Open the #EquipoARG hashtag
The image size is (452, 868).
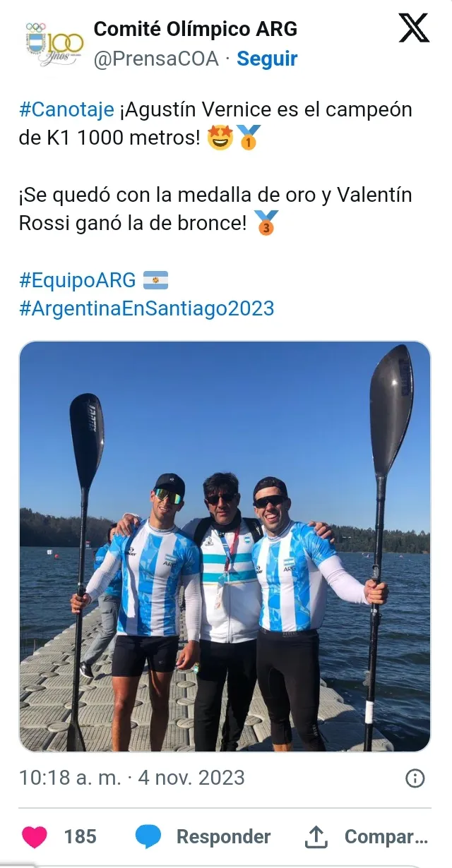77,279
